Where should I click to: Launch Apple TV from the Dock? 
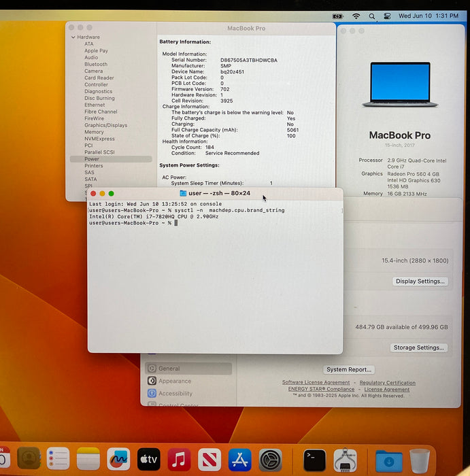(148, 459)
